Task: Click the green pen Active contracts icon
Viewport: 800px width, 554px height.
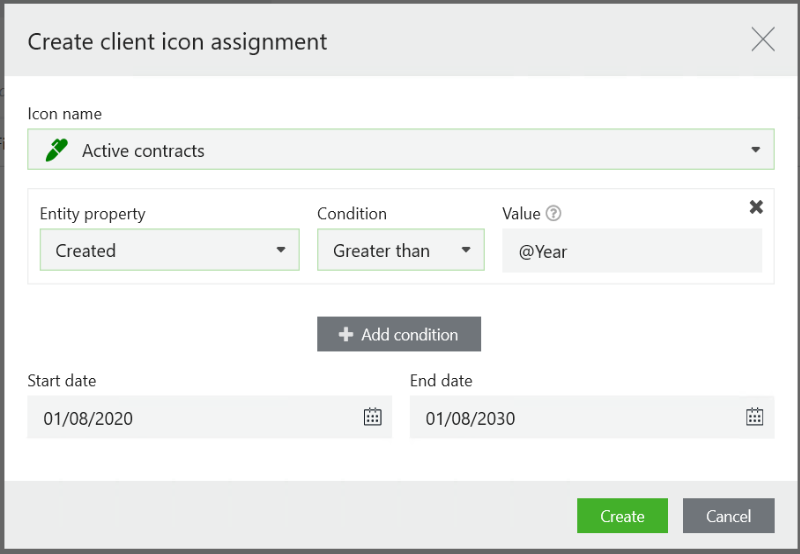Action: click(x=56, y=150)
